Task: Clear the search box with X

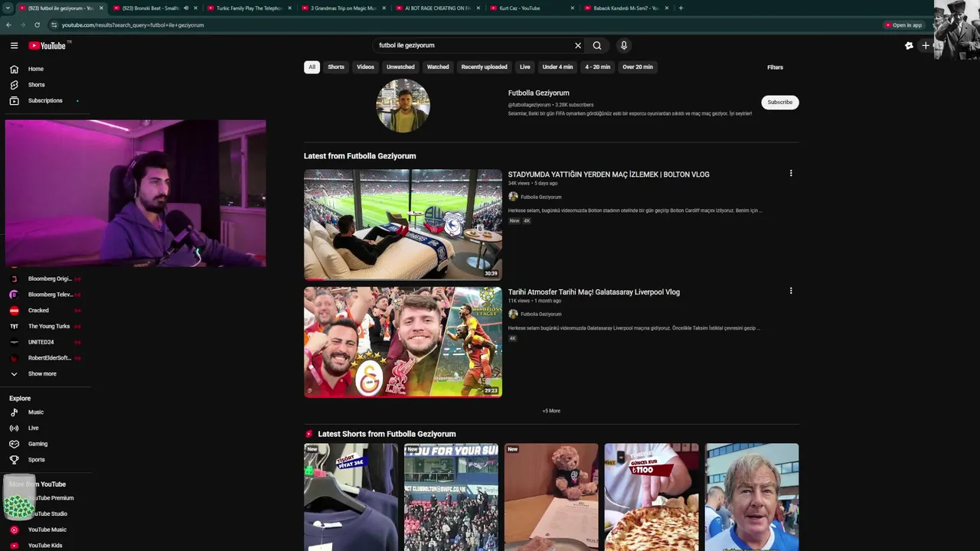Action: 578,45
